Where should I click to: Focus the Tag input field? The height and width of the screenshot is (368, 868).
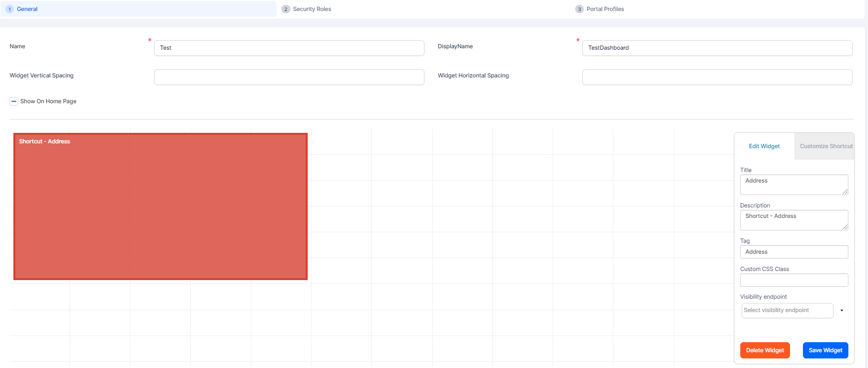[794, 252]
